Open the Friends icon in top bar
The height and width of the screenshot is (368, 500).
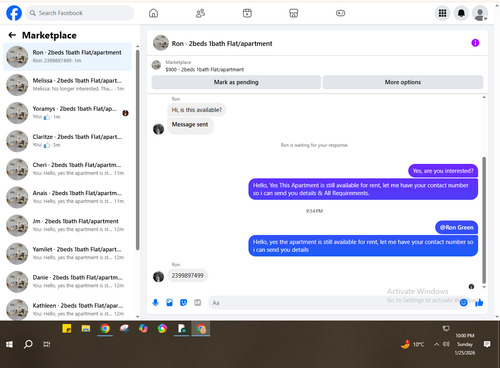200,13
